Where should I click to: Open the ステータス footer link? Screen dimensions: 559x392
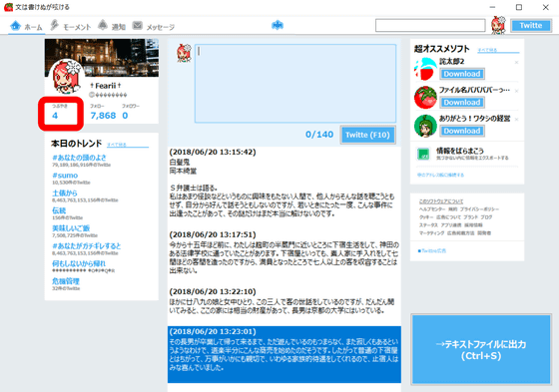click(x=428, y=225)
